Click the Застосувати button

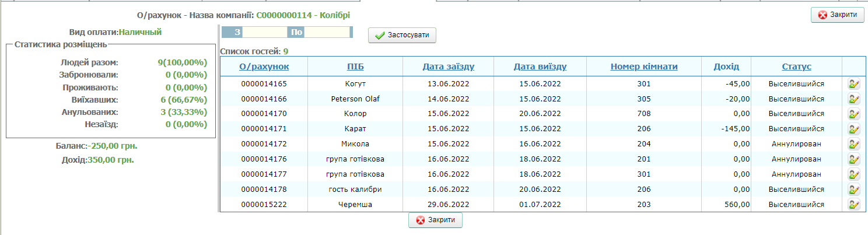[402, 36]
